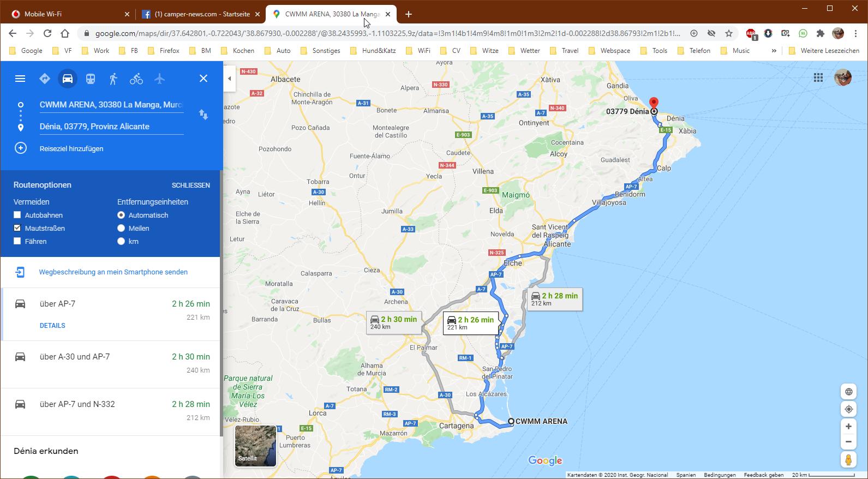Open the Firefox bookmarks folder

[164, 51]
